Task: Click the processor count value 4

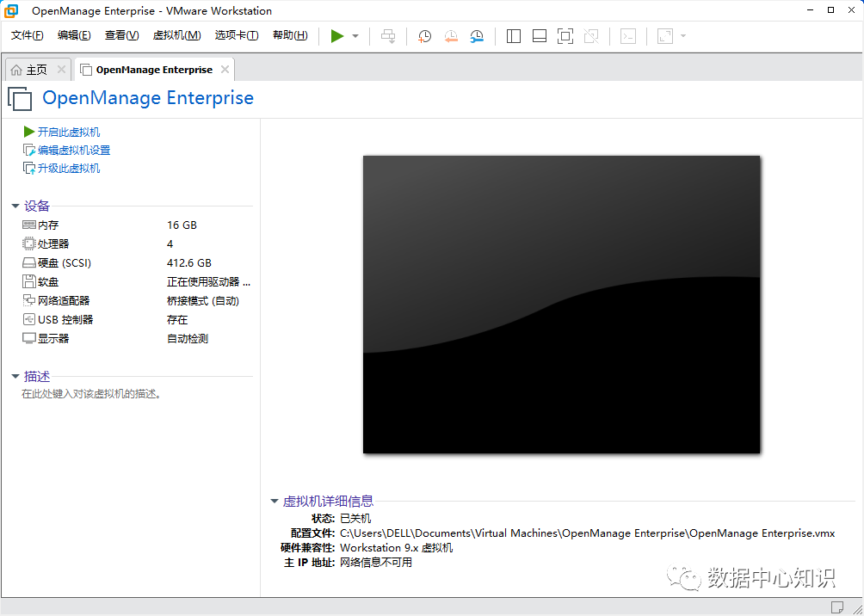Action: tap(170, 243)
